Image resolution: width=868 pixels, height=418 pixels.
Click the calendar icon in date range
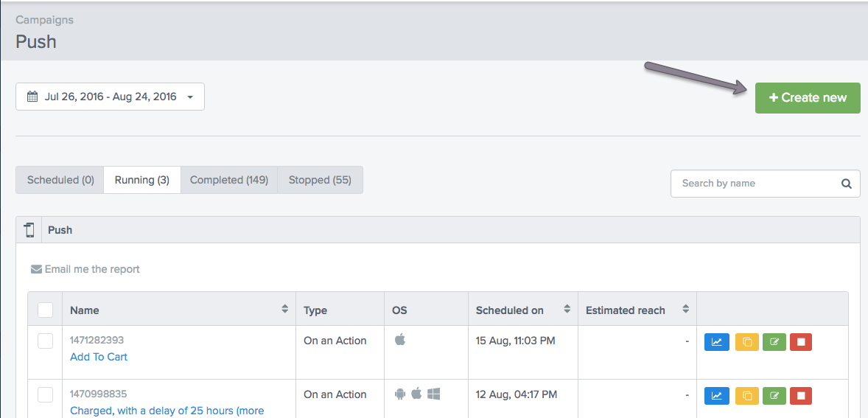32,97
